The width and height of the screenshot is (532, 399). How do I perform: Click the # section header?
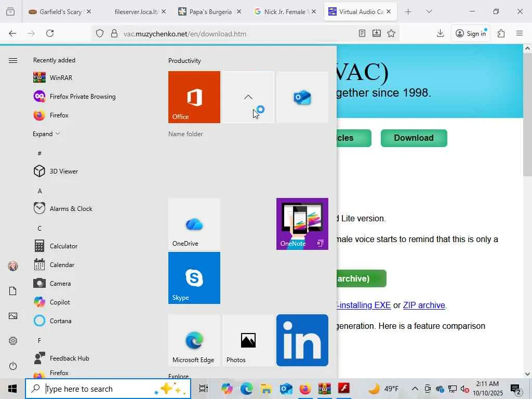click(39, 153)
